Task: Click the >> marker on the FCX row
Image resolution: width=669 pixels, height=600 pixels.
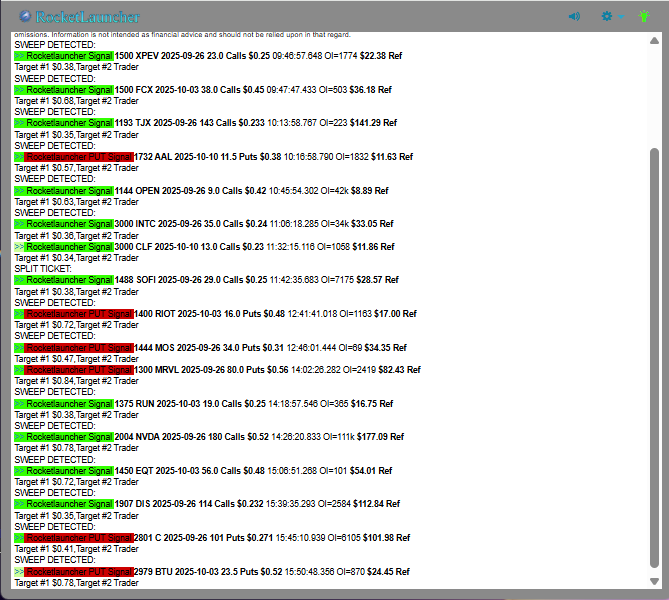Action: pos(19,90)
